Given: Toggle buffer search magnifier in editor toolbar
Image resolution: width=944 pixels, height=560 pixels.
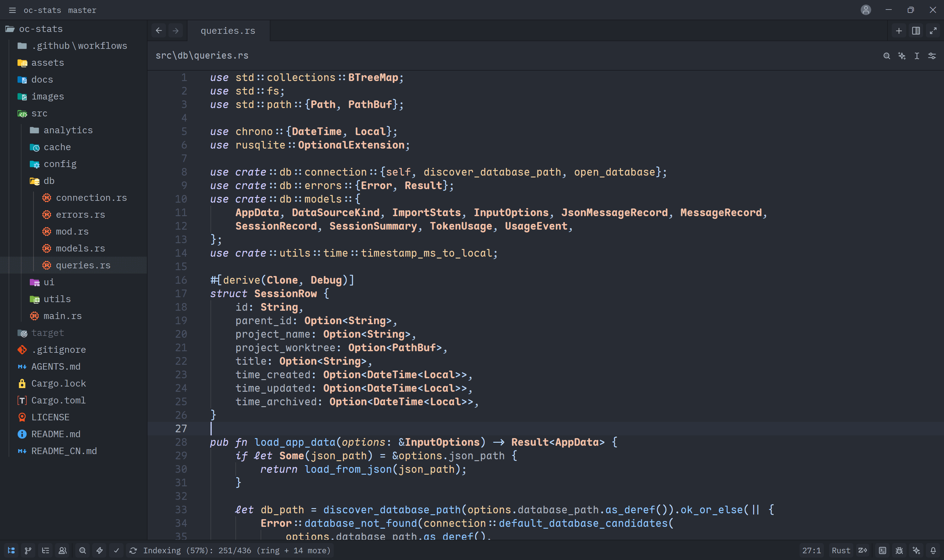Looking at the screenshot, I should [x=887, y=56].
